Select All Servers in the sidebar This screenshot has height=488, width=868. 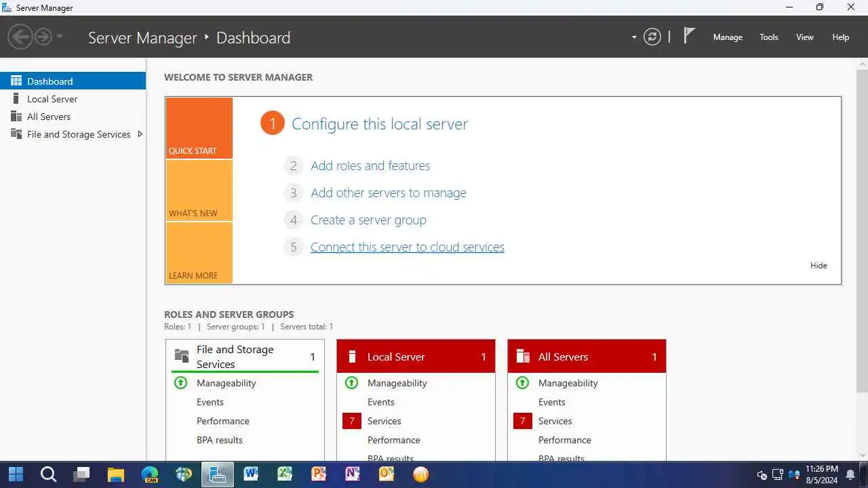pos(73,116)
